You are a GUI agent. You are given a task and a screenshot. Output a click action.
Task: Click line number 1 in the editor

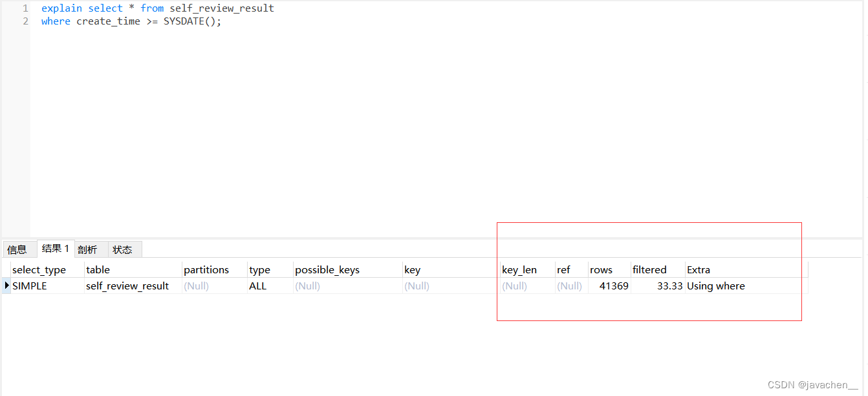pyautogui.click(x=25, y=8)
